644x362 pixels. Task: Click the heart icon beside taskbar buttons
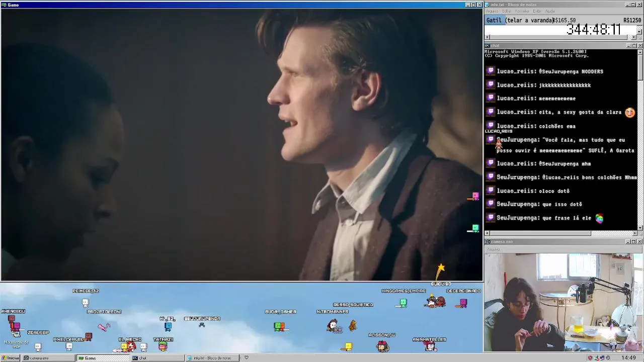click(x=246, y=358)
